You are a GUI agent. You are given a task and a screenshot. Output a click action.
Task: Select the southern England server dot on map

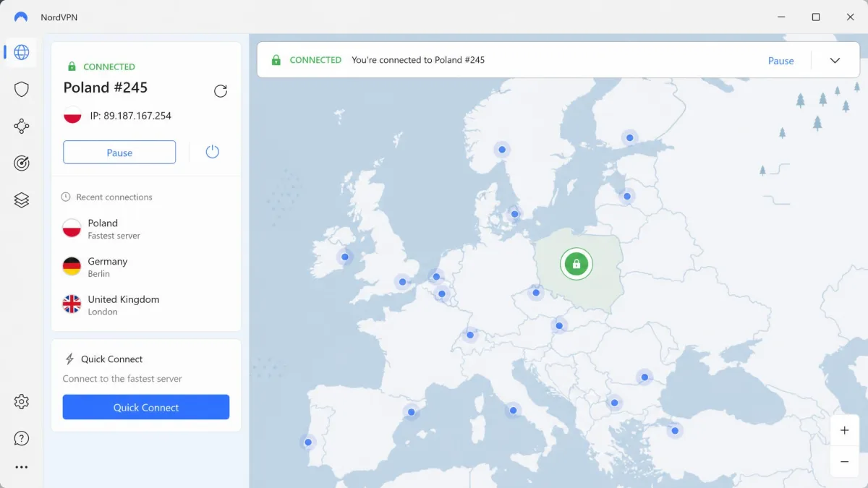(402, 282)
